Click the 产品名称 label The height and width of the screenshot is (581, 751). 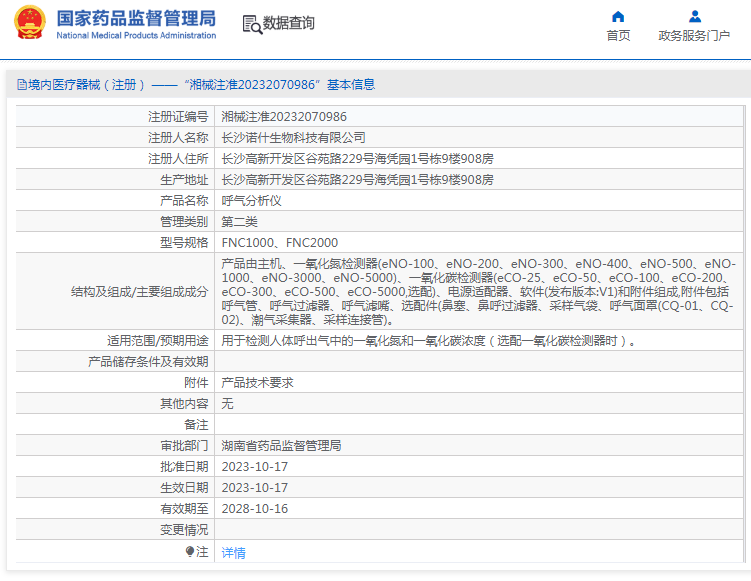click(184, 201)
